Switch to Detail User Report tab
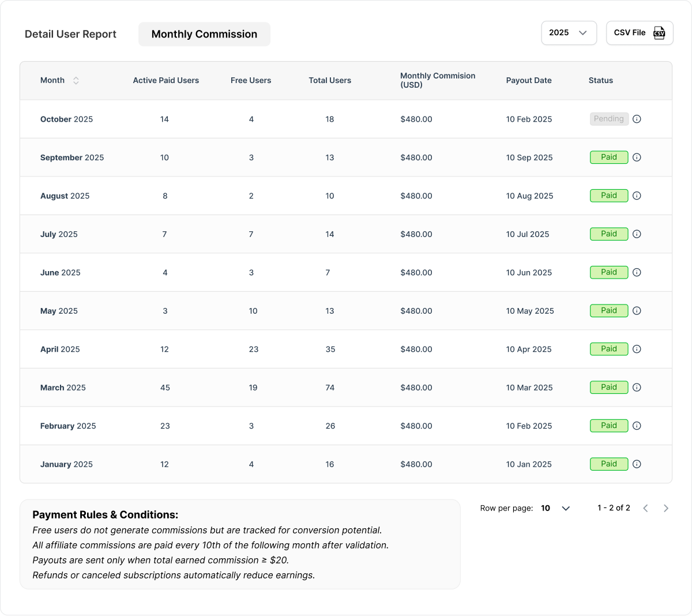Screen dimensions: 692x616 (x=70, y=34)
